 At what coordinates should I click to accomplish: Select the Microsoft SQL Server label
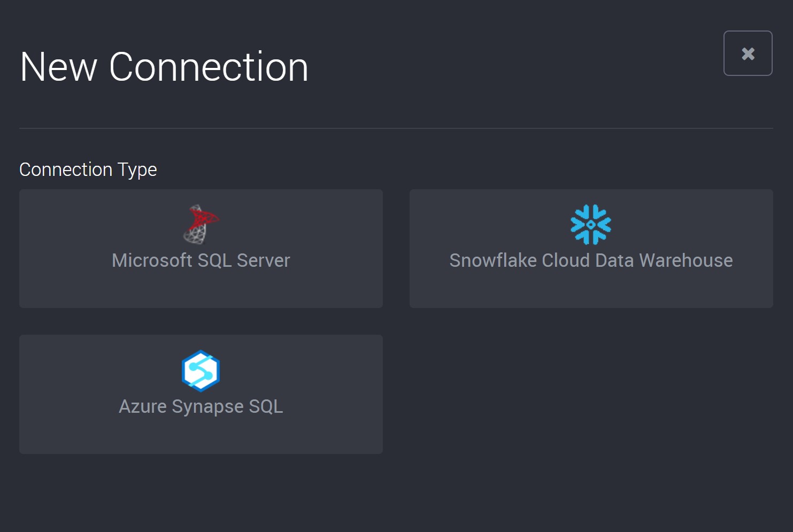[201, 260]
